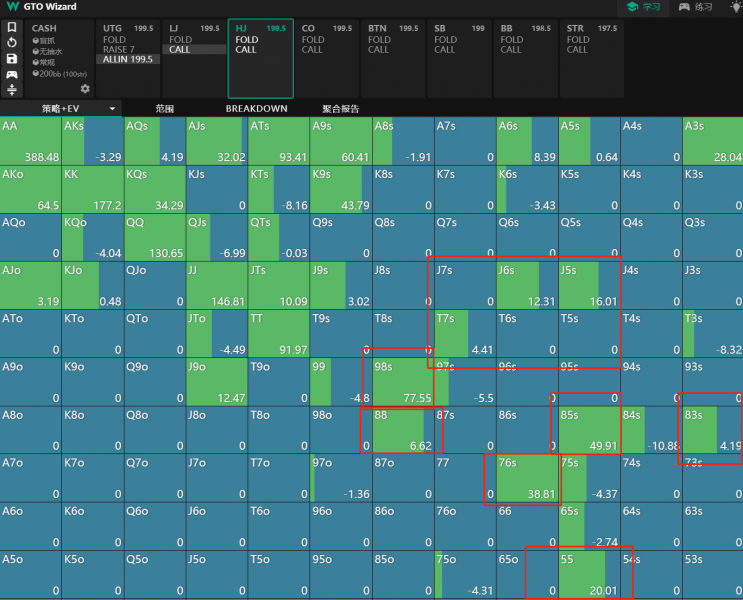Click the gamepad icon in left sidebar
Screen dimensions: 743x600
coord(11,75)
